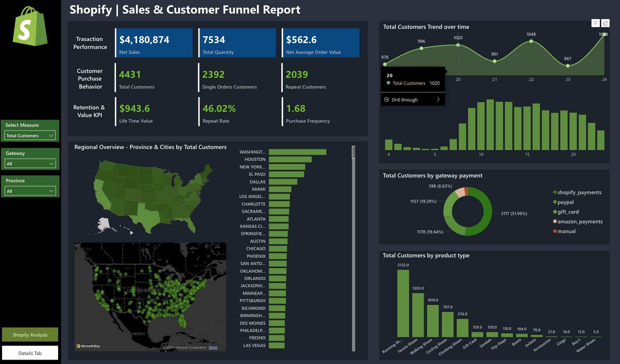Select the MIAMI bar in city chart
Image resolution: width=620 pixels, height=364 pixels.
pos(280,189)
